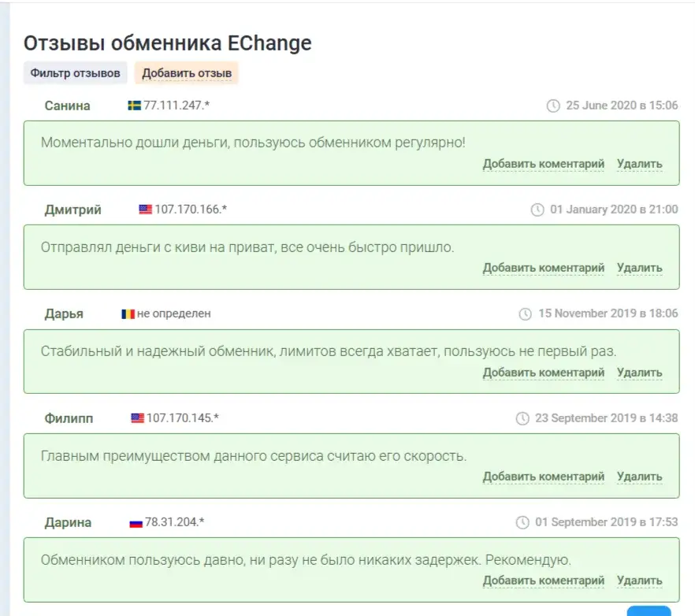Add comment to Дарья's review
The width and height of the screenshot is (695, 616).
544,373
